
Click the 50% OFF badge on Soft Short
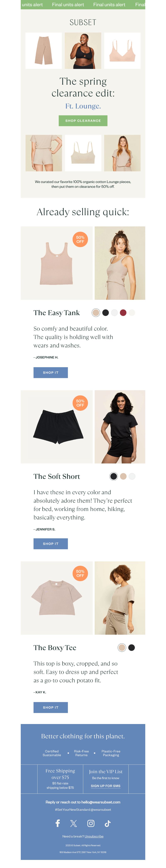[80, 403]
